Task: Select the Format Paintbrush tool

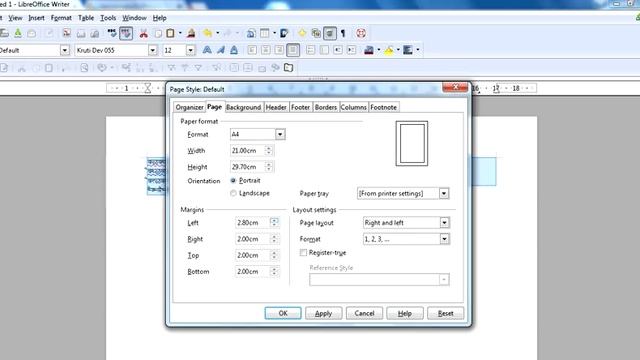Action: pyautogui.click(x=191, y=33)
